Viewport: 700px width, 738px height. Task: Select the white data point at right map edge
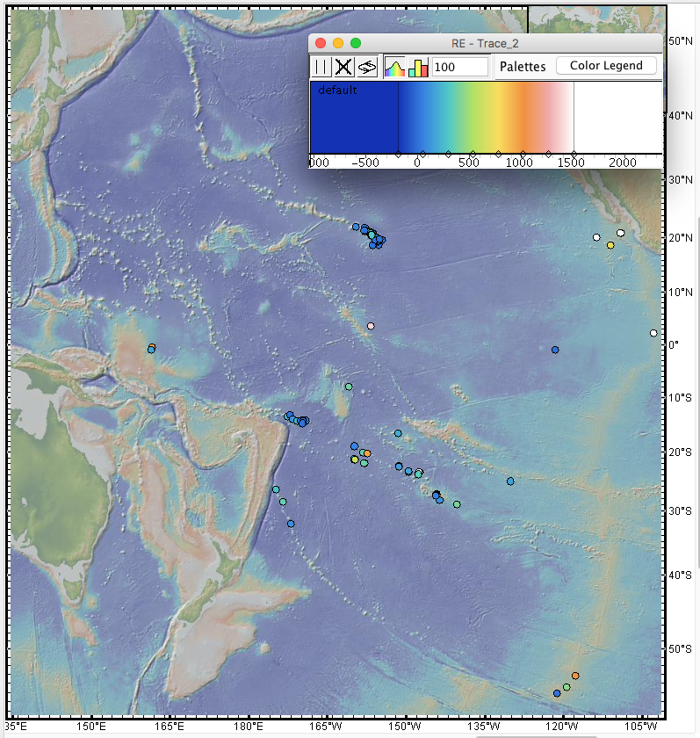[653, 333]
